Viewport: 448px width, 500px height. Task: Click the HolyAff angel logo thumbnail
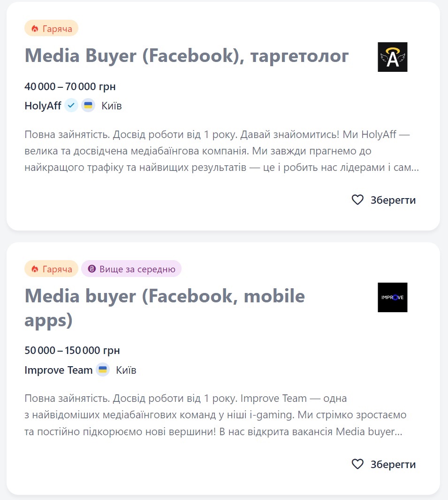tap(392, 57)
